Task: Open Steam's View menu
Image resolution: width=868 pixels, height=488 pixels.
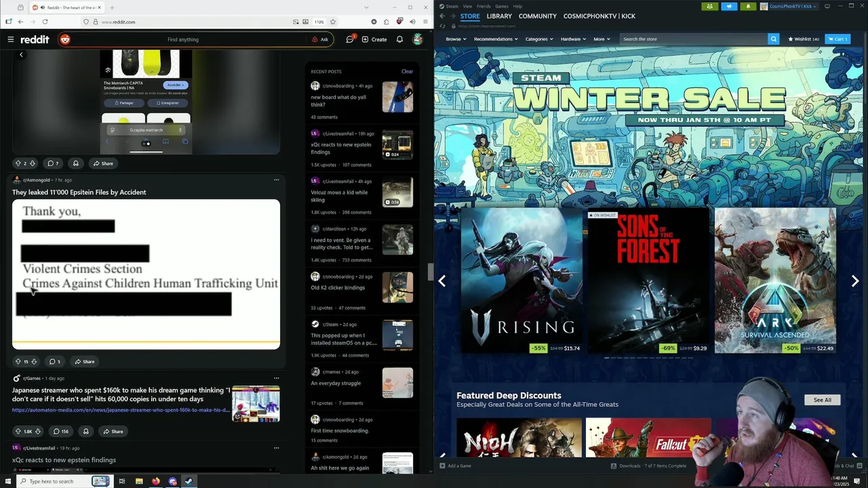Action: (x=467, y=6)
